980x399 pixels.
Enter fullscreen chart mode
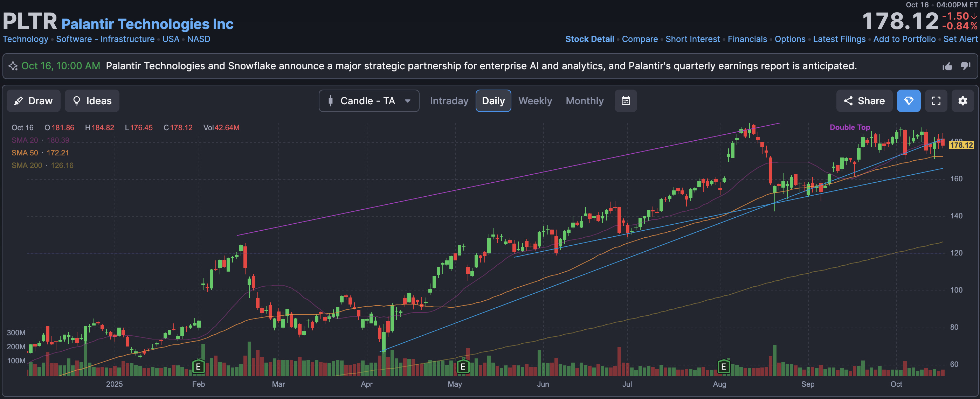tap(936, 101)
